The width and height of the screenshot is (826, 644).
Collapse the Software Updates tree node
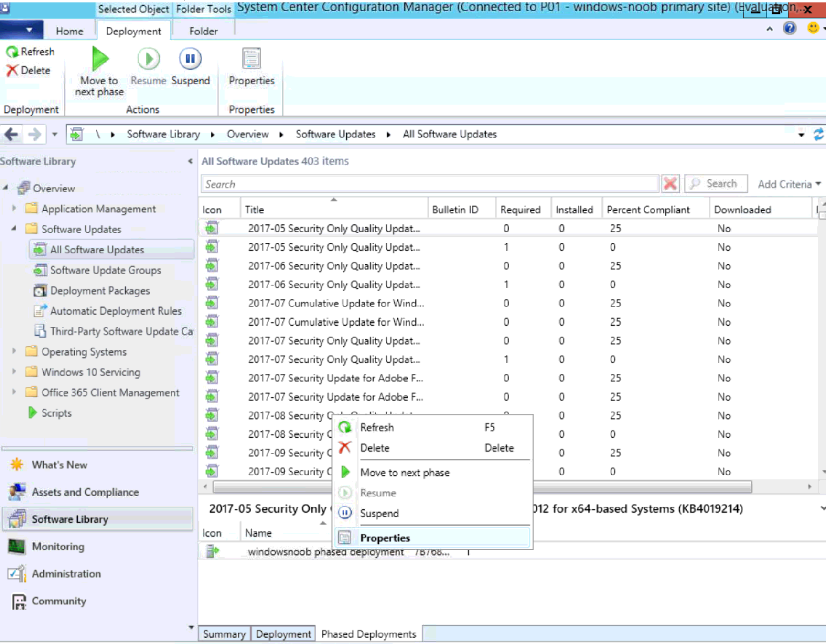coord(14,229)
